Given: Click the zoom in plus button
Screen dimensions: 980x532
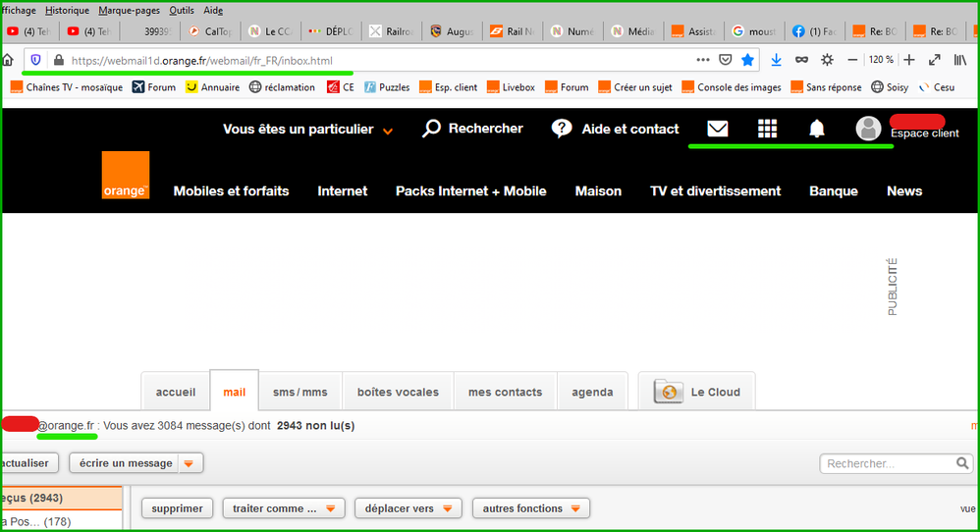Looking at the screenshot, I should (910, 60).
